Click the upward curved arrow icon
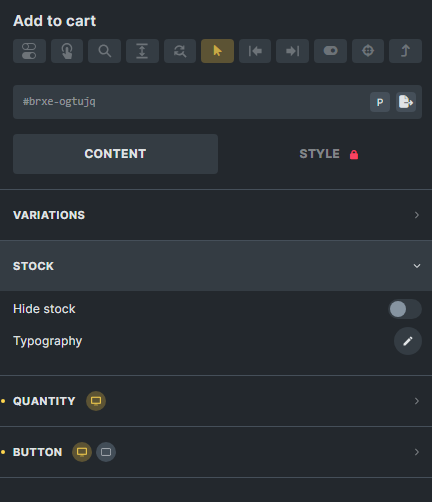 [405, 51]
